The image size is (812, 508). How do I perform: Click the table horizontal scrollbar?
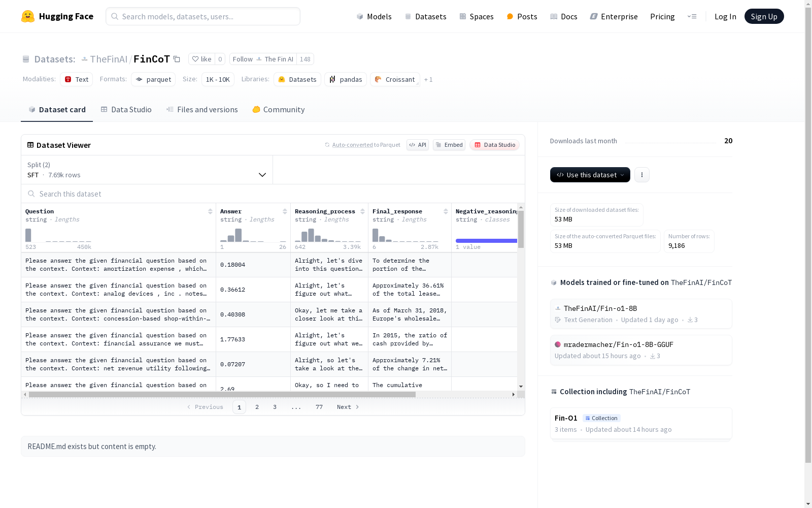pos(222,394)
